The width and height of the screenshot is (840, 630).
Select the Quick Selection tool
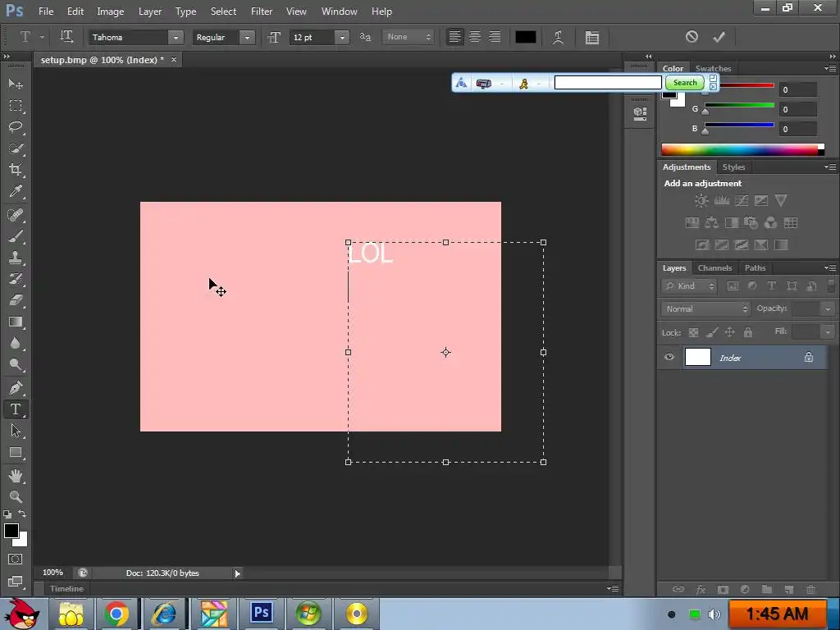coord(16,148)
